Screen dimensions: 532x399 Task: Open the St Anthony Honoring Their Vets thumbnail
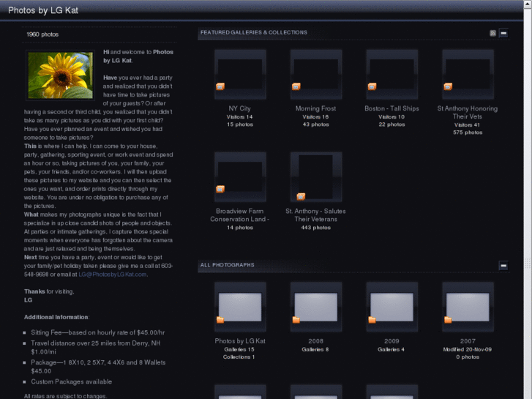click(x=468, y=74)
